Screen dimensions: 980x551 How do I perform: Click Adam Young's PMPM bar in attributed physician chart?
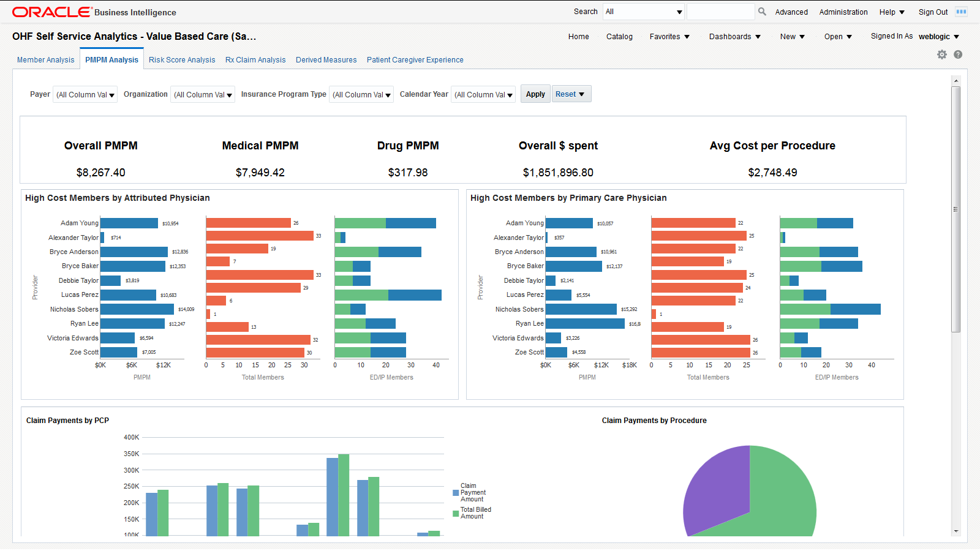pos(129,223)
